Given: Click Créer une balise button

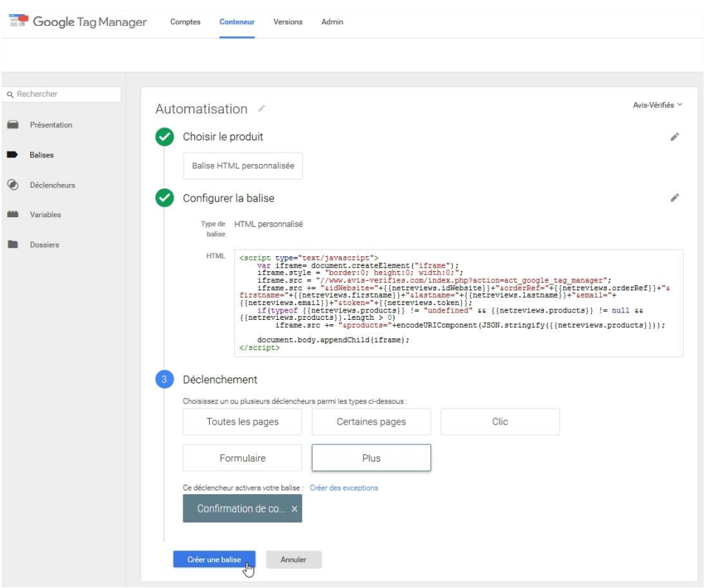Looking at the screenshot, I should click(214, 560).
